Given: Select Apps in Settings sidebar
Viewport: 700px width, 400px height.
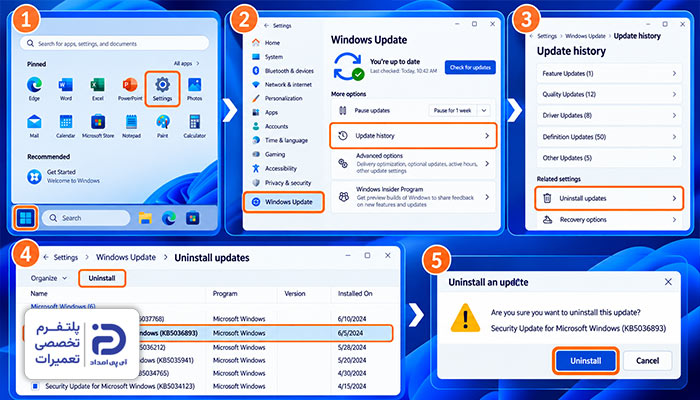Looking at the screenshot, I should [x=265, y=112].
